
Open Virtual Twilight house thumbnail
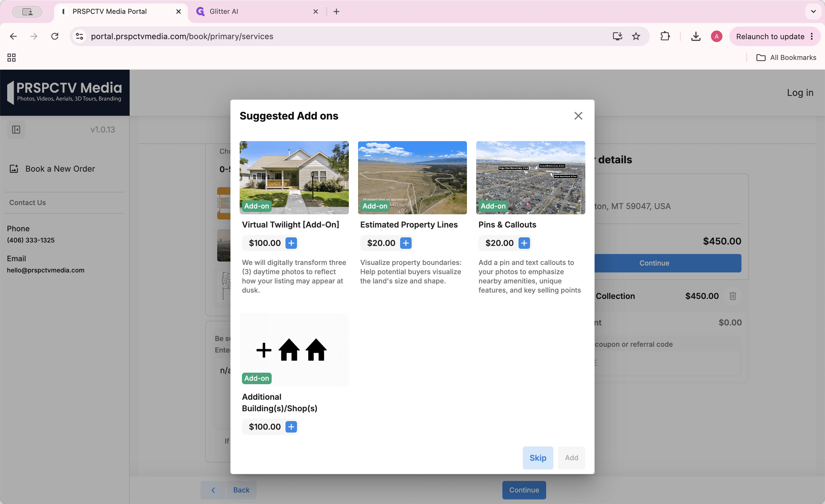click(x=294, y=177)
